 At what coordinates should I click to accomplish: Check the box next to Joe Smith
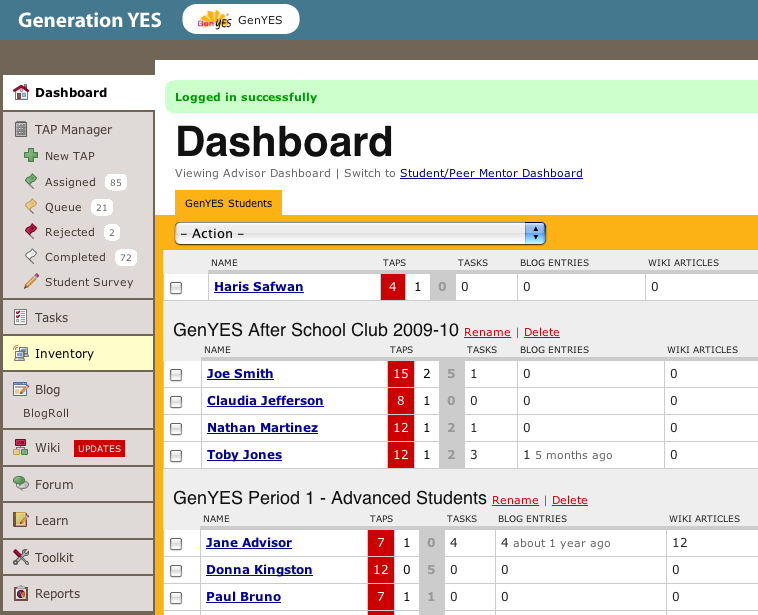(x=176, y=375)
